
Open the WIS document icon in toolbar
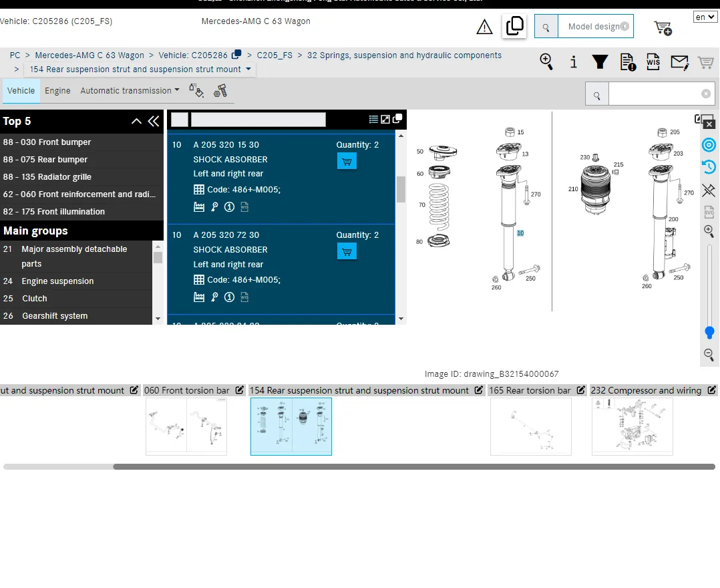[x=653, y=61]
